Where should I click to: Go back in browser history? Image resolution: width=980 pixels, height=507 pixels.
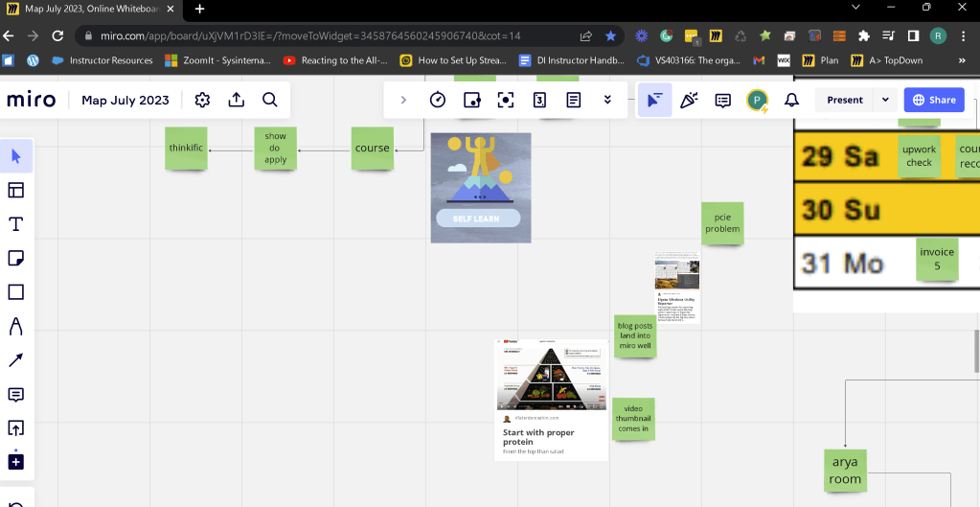tap(9, 35)
